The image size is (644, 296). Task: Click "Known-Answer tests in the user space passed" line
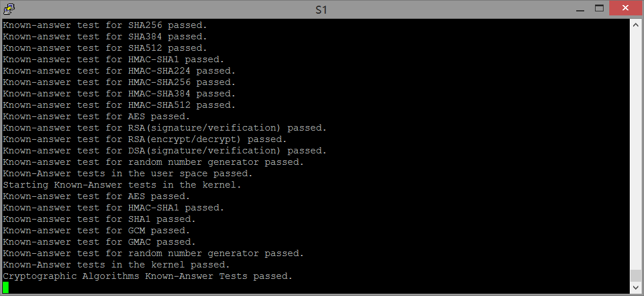pyautogui.click(x=128, y=173)
